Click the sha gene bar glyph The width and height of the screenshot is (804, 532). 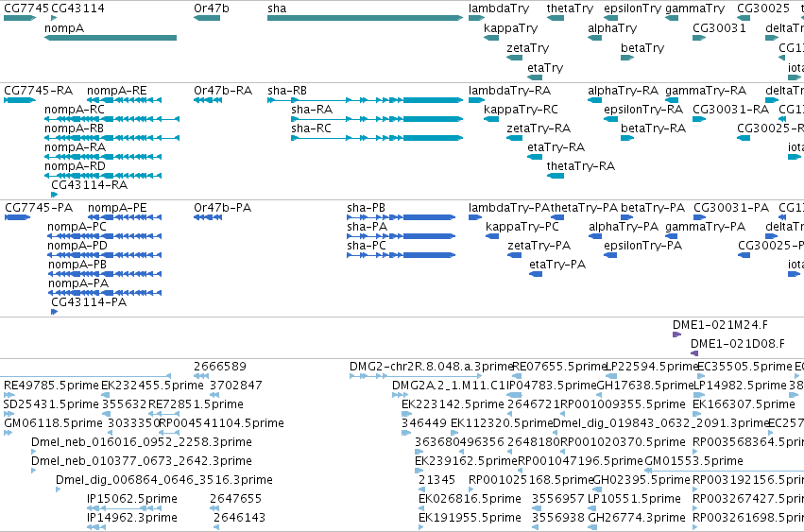365,18
